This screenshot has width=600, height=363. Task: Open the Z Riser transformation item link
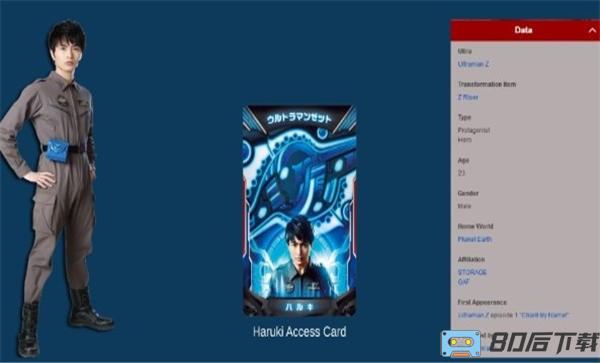click(468, 97)
